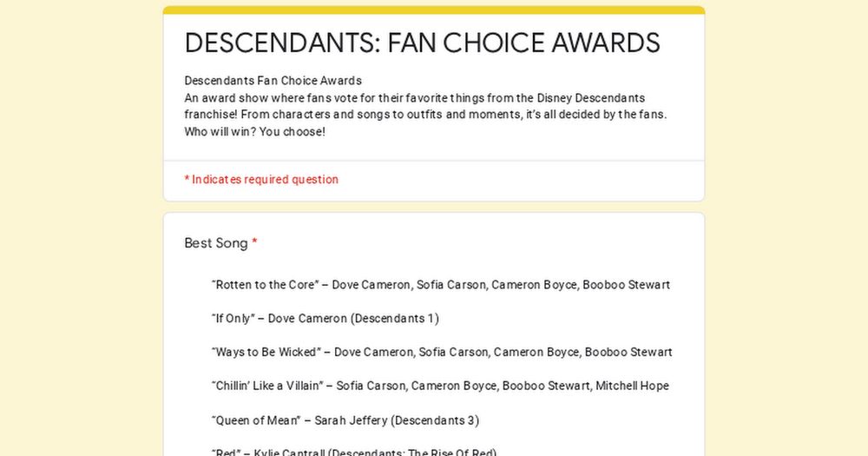
Task: Vote for "Queen of Mean" by Sarah Jeffery
Action: (345, 420)
